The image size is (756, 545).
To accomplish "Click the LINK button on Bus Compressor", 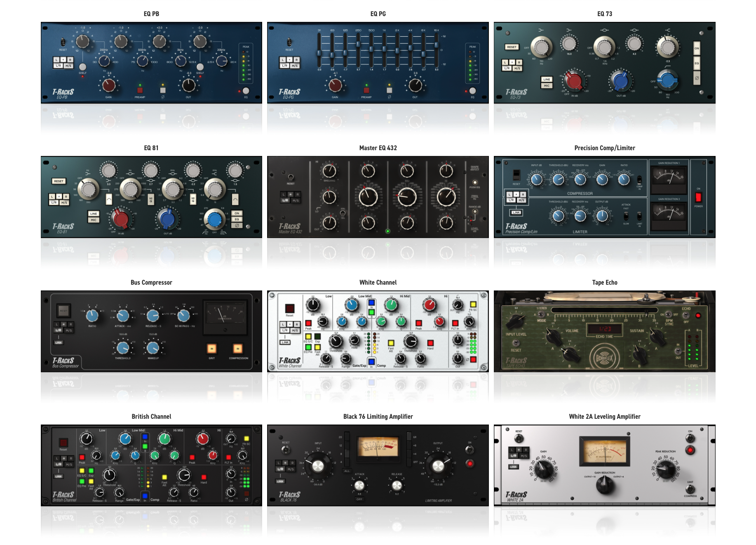I will (59, 342).
